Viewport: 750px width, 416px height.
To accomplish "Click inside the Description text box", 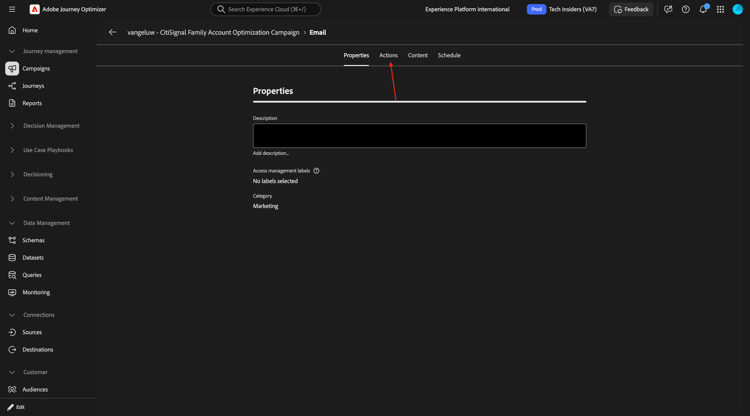I will [419, 136].
